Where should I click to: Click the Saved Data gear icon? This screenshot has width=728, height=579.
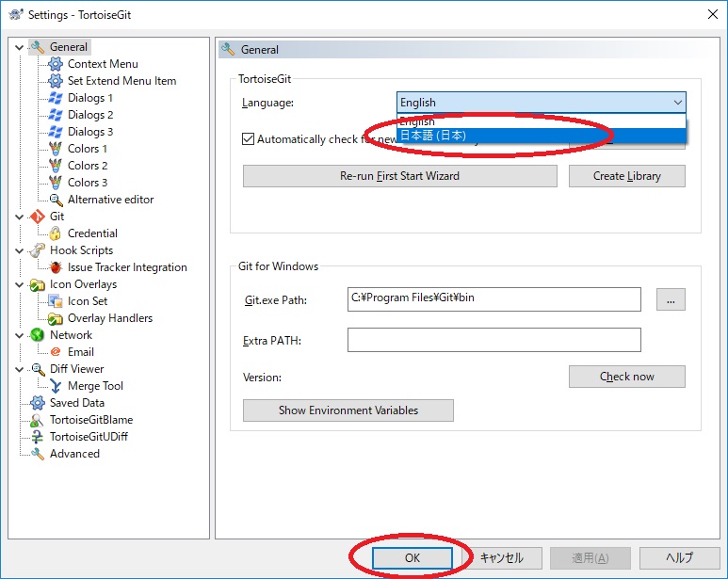coord(37,403)
